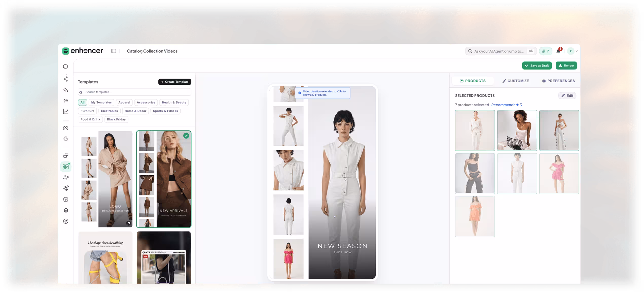Select the My Templates filter chip
Screen dimensions: 644x294
tap(101, 102)
